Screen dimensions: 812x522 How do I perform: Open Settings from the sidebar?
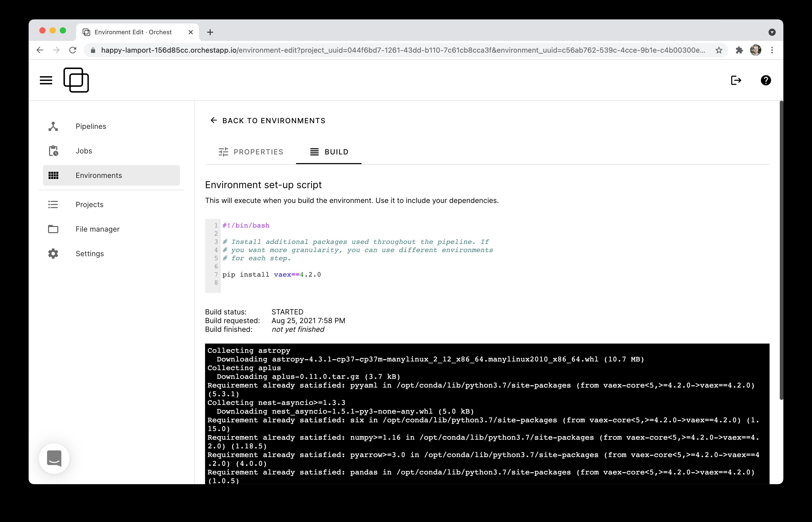click(111, 254)
